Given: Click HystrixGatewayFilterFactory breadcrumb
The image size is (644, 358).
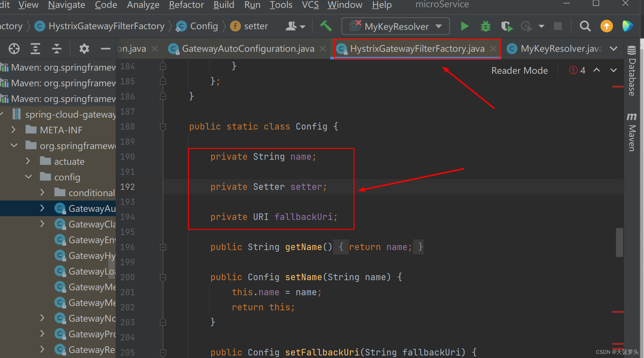Looking at the screenshot, I should 100,26.
